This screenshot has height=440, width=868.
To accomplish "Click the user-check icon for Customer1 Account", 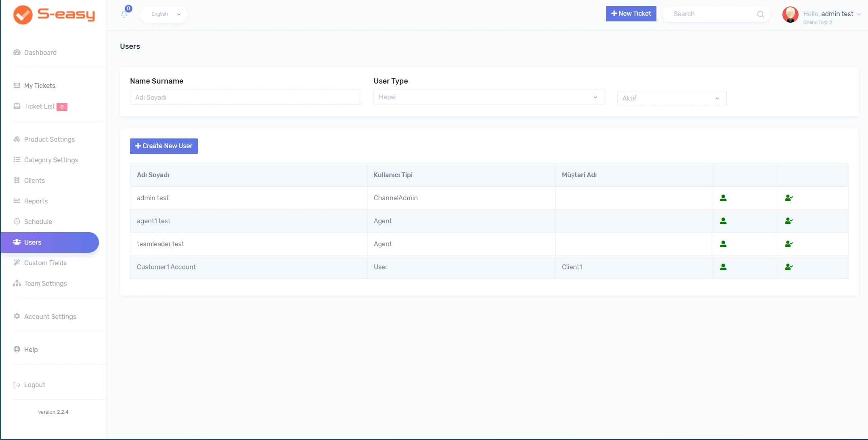I will (789, 267).
